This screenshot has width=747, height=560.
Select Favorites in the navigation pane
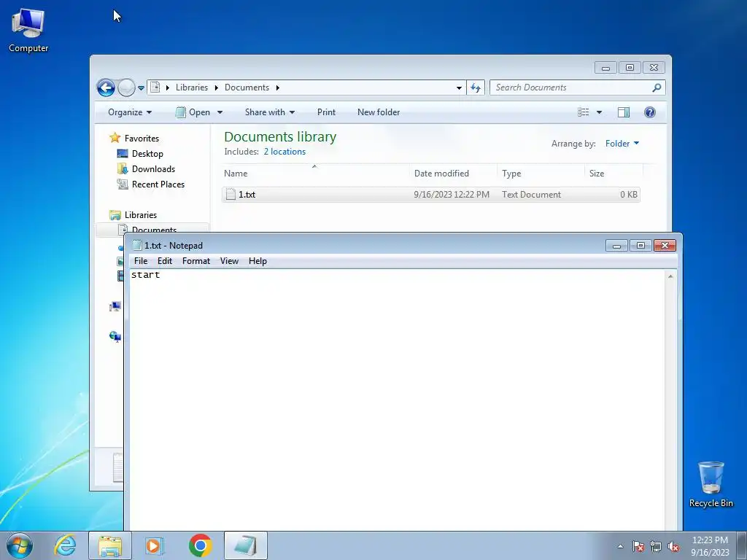142,139
